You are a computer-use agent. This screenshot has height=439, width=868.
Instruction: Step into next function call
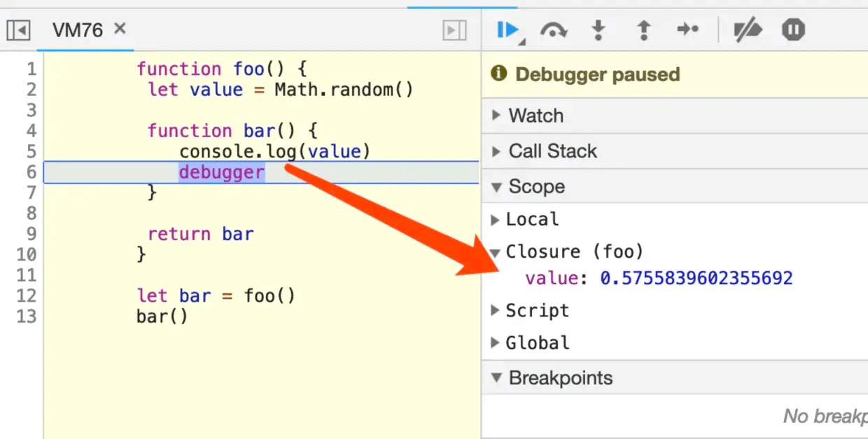598,30
